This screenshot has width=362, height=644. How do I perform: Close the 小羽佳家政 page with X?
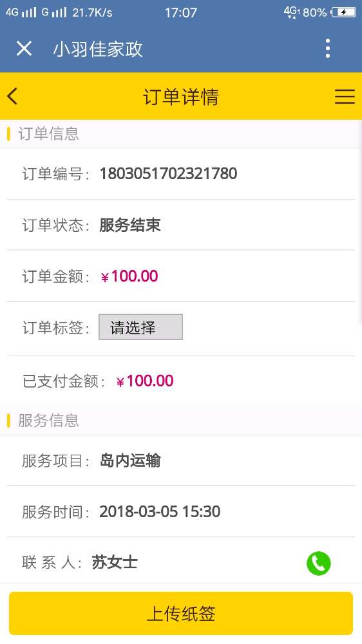tap(24, 49)
